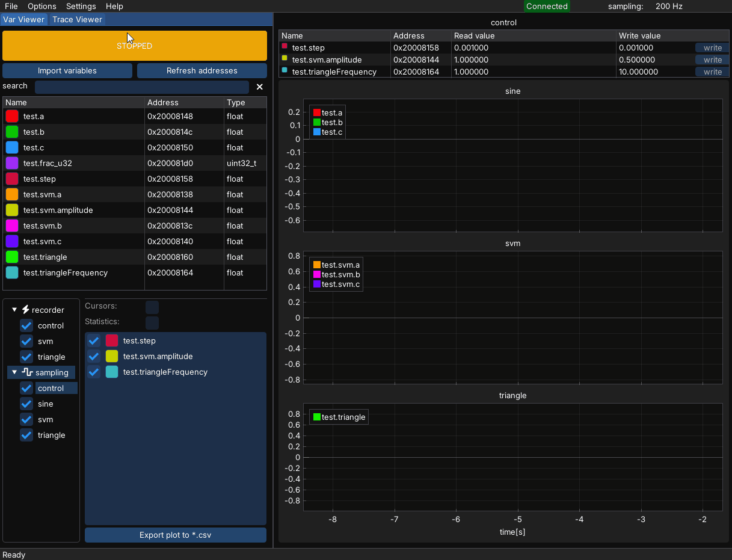Open the Options menu

(42, 6)
